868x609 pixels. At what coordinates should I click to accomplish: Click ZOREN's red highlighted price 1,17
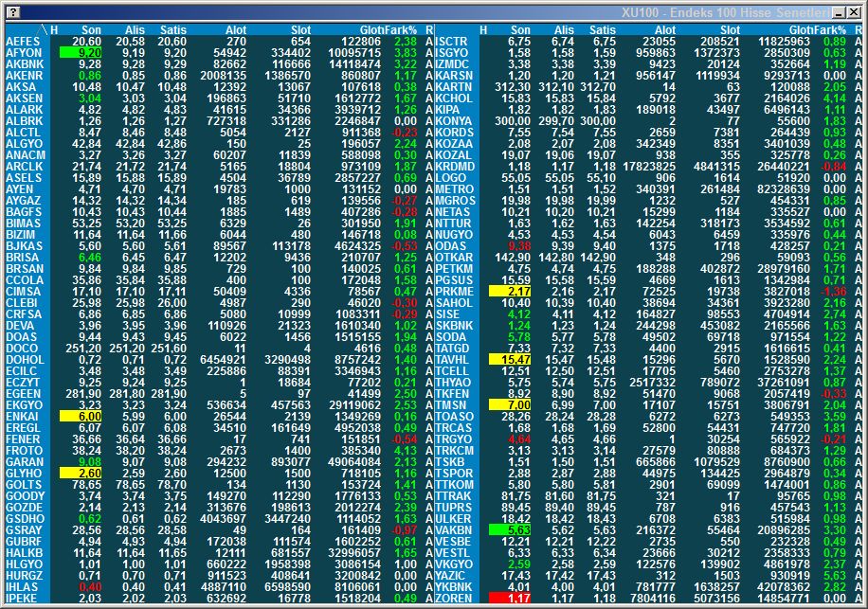coord(510,599)
